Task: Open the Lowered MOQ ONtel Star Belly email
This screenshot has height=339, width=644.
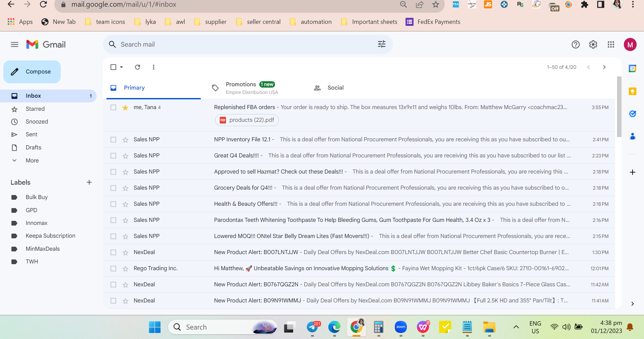Action: click(359, 236)
